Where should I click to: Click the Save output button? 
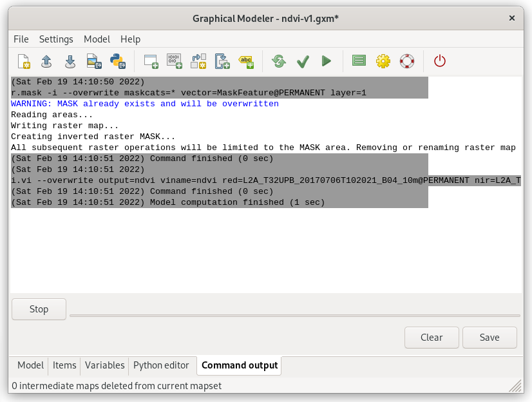coord(489,338)
